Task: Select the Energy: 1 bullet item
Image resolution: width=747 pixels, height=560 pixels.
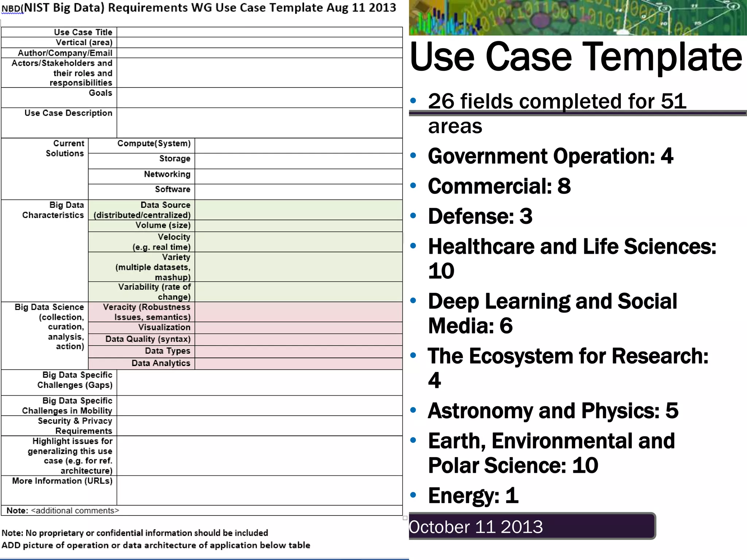Action: coord(473,495)
